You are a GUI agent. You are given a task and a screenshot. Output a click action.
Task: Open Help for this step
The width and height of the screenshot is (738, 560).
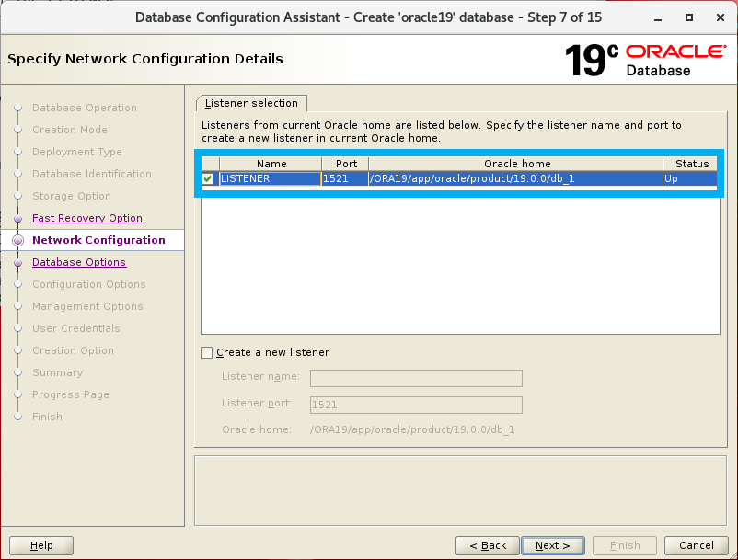(x=41, y=545)
